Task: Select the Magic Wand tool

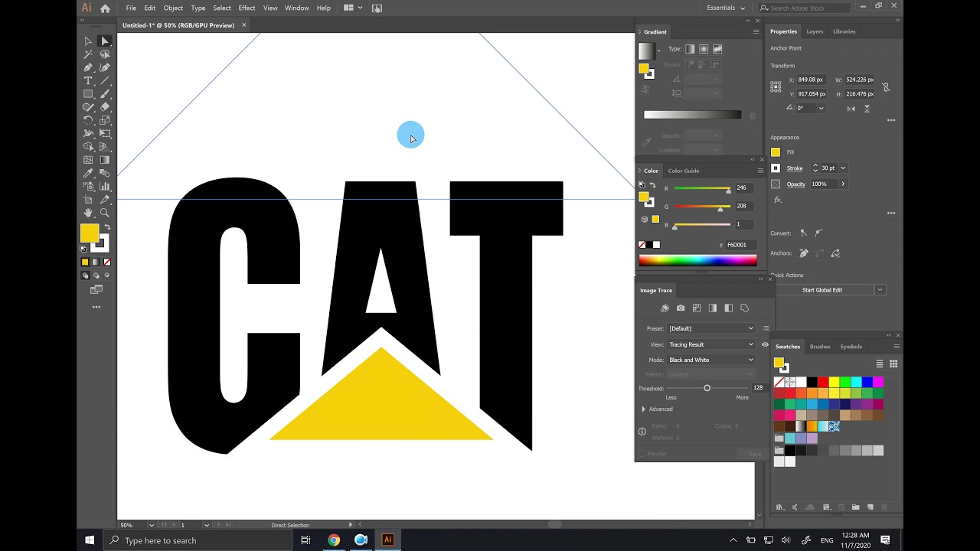Action: (x=88, y=54)
